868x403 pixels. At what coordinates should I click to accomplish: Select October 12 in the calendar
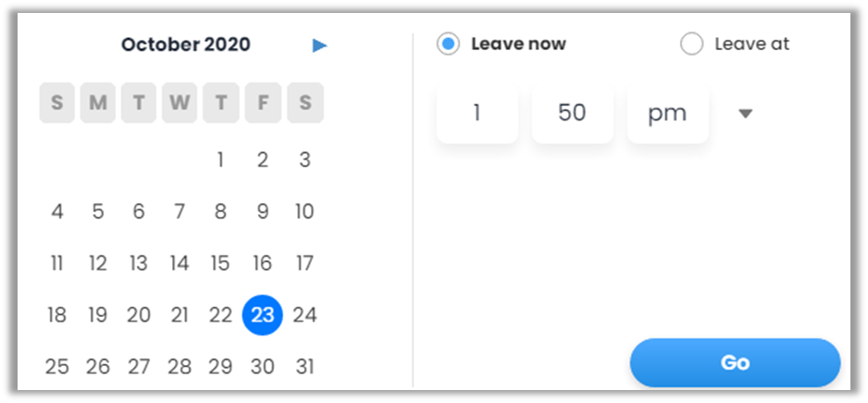[98, 263]
